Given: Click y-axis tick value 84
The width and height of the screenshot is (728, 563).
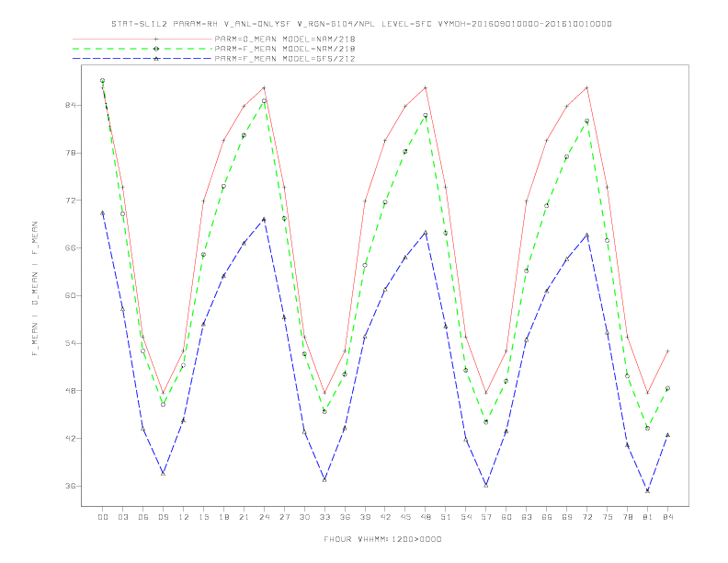Looking at the screenshot, I should [71, 106].
